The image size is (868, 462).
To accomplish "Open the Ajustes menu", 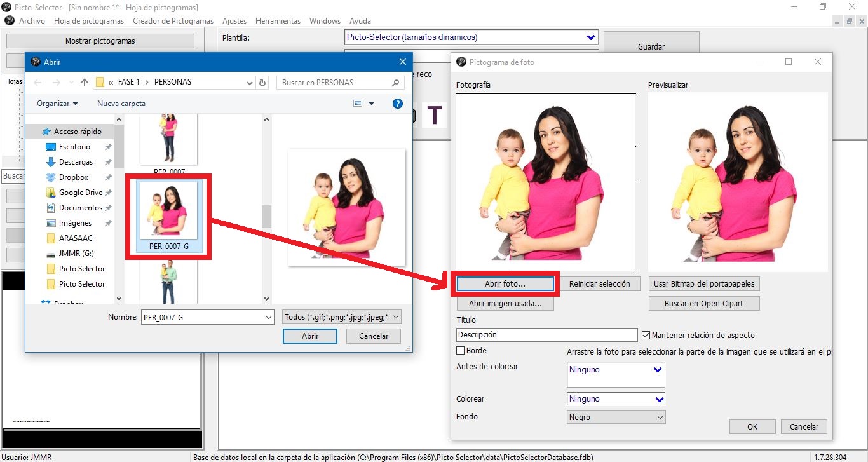I will [x=234, y=20].
